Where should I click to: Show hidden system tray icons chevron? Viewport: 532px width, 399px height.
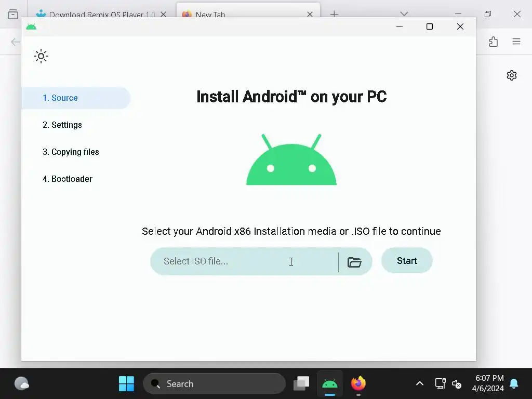420,384
